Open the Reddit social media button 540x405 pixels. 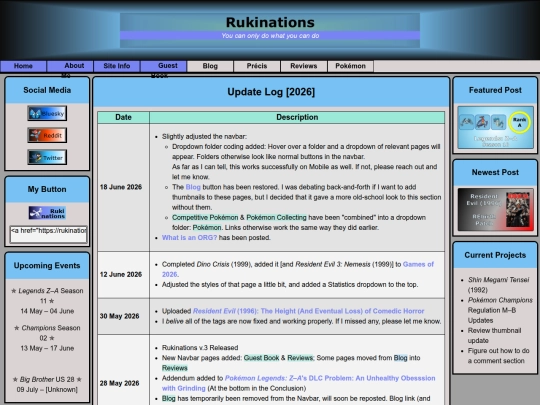[x=47, y=135]
